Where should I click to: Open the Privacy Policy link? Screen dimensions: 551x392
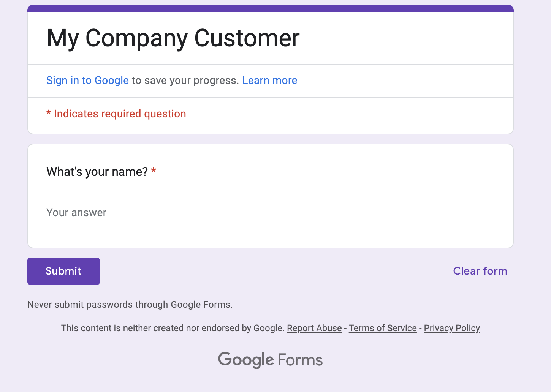coord(452,328)
